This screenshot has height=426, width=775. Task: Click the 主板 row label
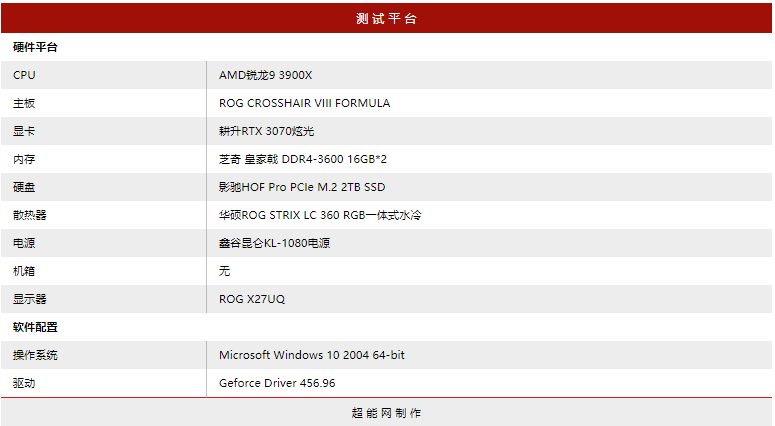24,103
